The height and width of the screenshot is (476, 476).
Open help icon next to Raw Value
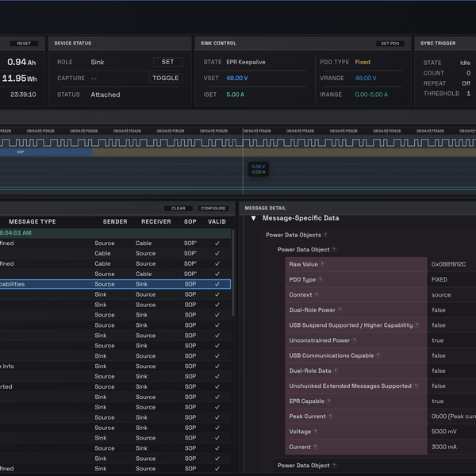click(x=322, y=264)
